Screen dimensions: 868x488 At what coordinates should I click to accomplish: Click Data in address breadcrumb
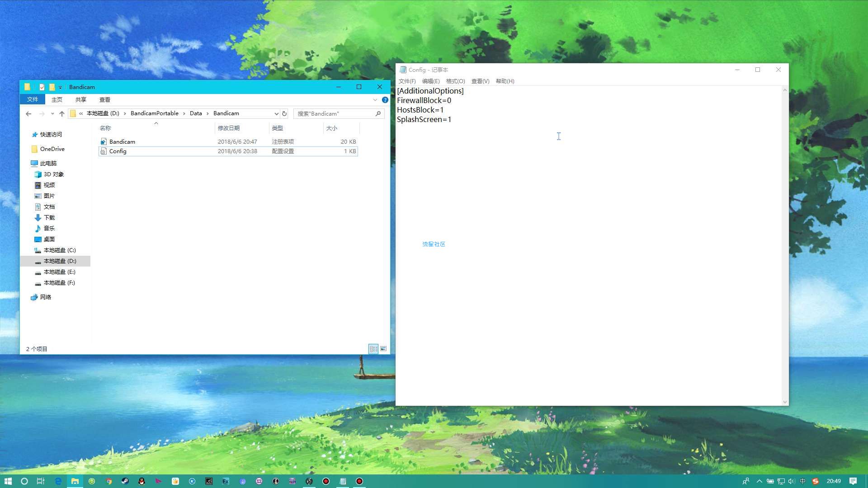pos(196,113)
